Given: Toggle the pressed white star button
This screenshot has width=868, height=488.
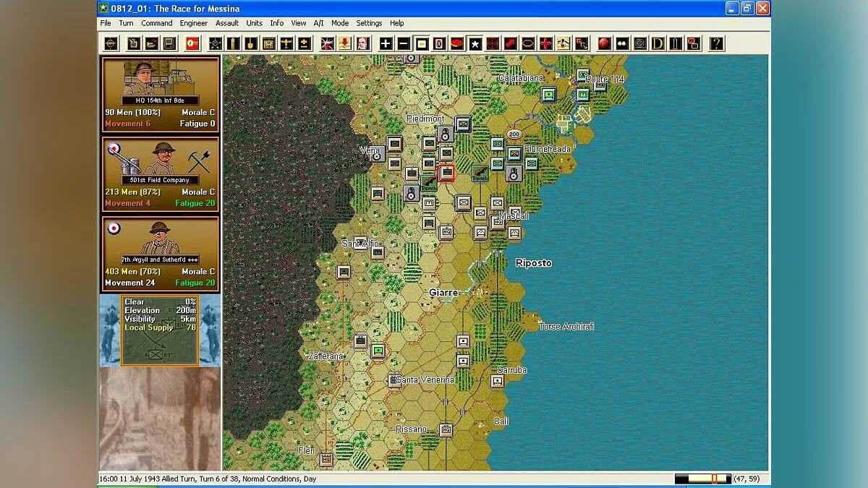Looking at the screenshot, I should pos(475,43).
